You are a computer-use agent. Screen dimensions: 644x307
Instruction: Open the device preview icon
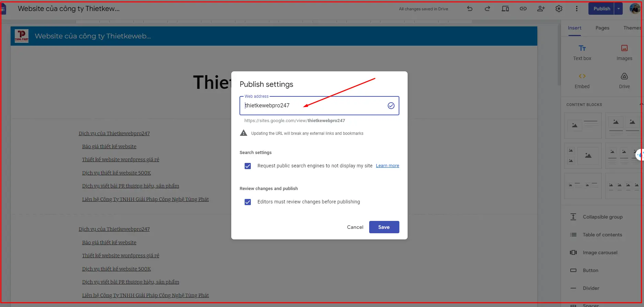click(505, 9)
